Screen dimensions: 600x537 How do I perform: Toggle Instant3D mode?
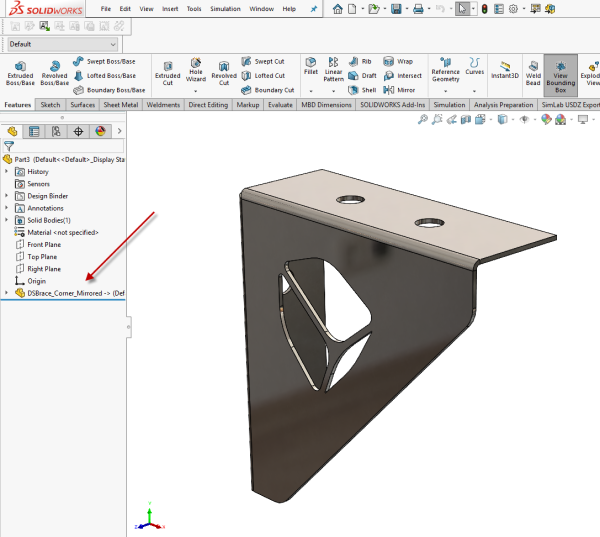(506, 70)
